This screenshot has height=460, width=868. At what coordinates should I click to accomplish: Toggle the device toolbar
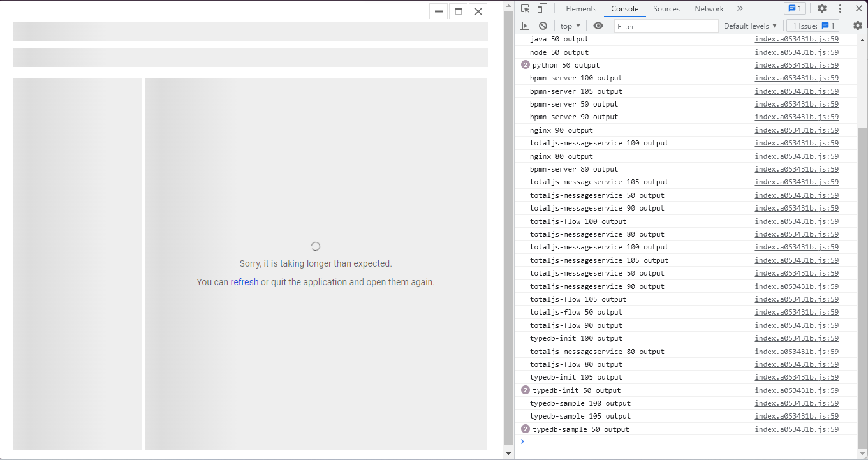(543, 8)
